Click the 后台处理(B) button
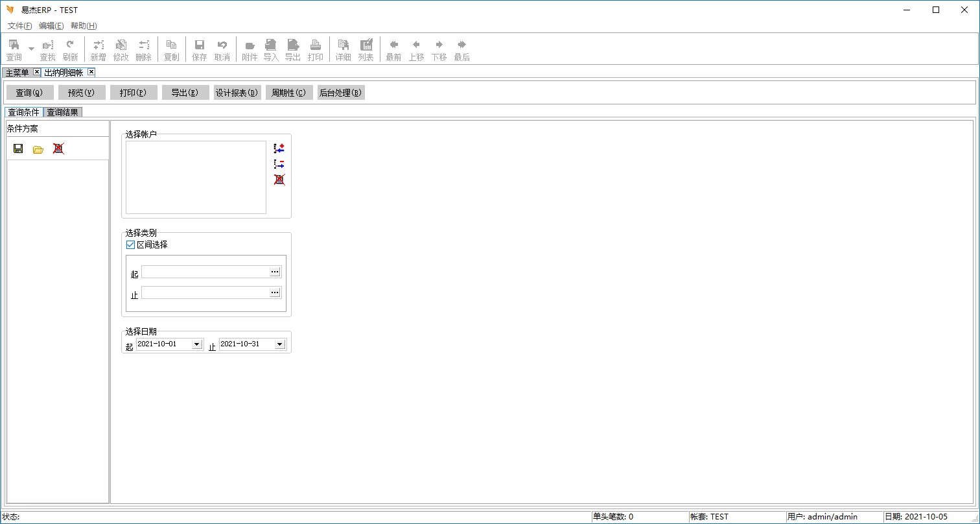 pos(341,93)
